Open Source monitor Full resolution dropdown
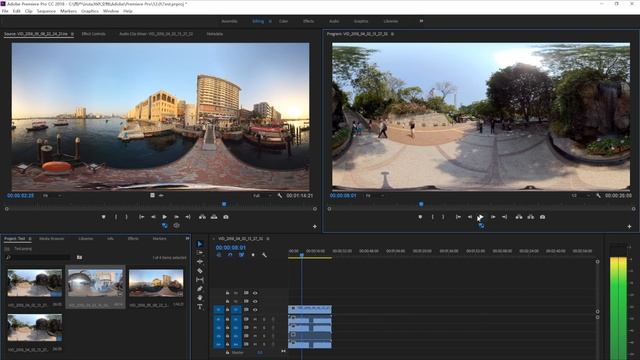This screenshot has width=640, height=360. pyautogui.click(x=262, y=196)
